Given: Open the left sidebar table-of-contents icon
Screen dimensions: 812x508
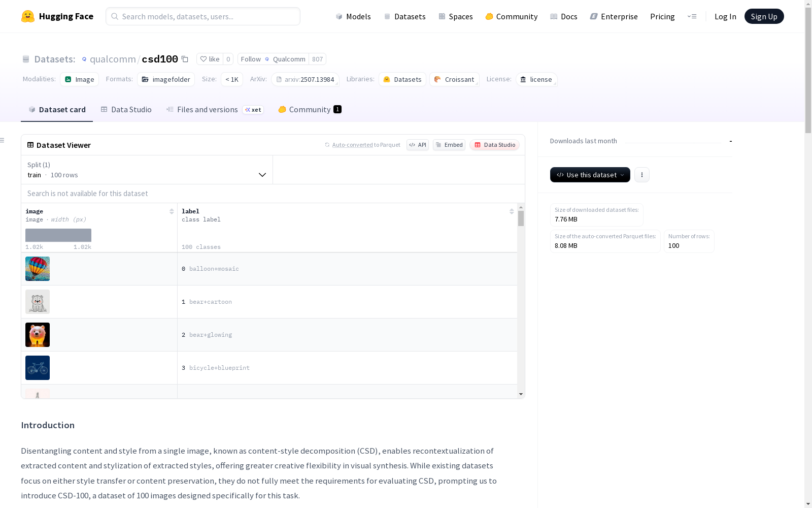Looking at the screenshot, I should tap(3, 140).
